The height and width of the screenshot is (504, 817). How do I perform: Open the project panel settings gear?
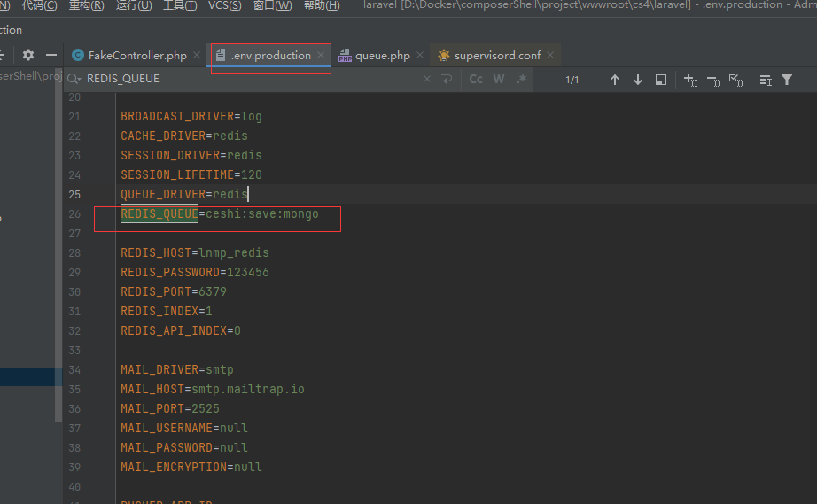(28, 55)
